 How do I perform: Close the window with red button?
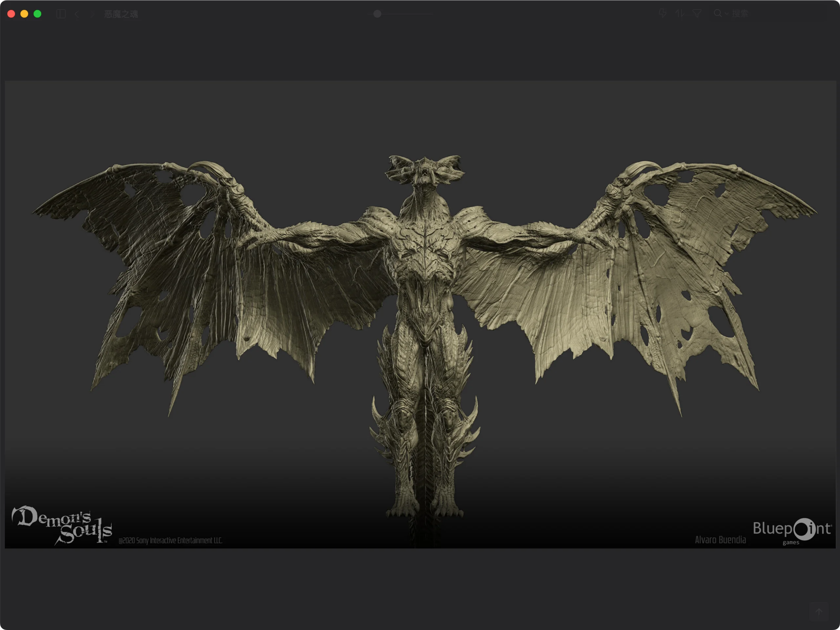click(11, 14)
